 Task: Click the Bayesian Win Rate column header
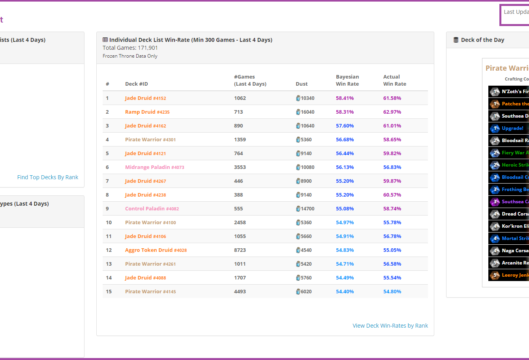coord(347,80)
